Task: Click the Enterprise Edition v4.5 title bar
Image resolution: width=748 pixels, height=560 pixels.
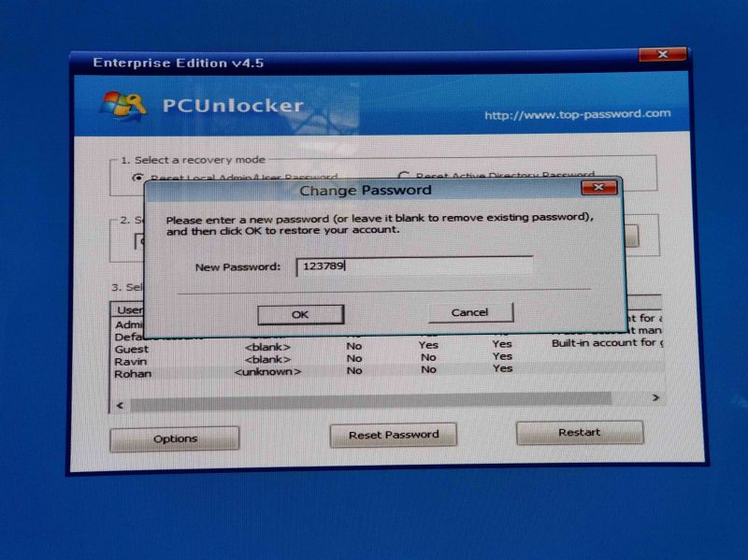Action: click(353, 63)
